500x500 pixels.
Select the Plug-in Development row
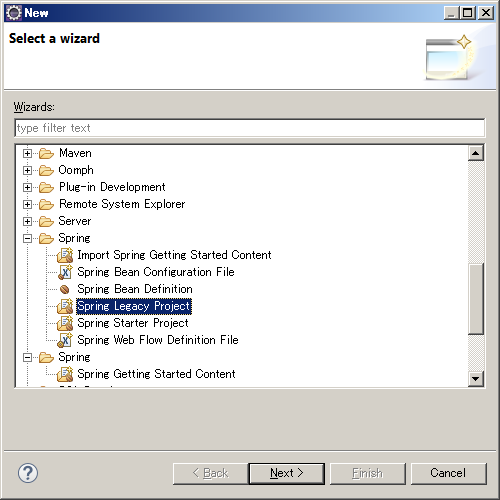click(112, 187)
